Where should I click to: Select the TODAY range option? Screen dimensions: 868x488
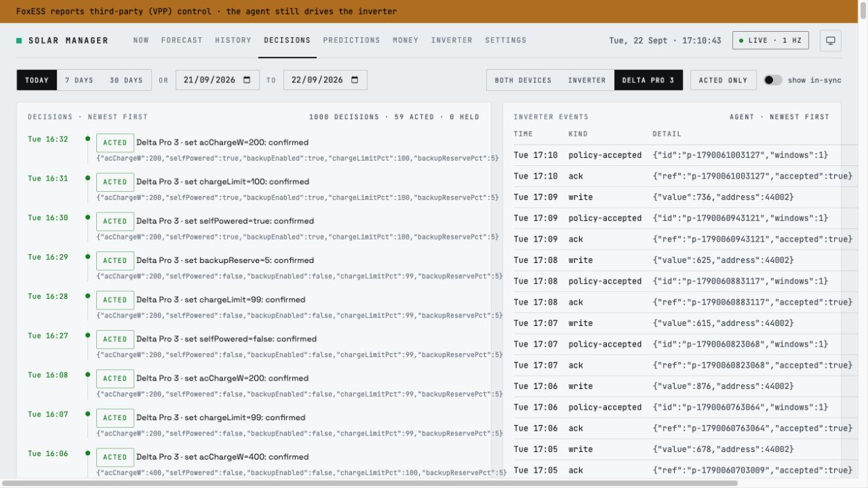(x=37, y=80)
